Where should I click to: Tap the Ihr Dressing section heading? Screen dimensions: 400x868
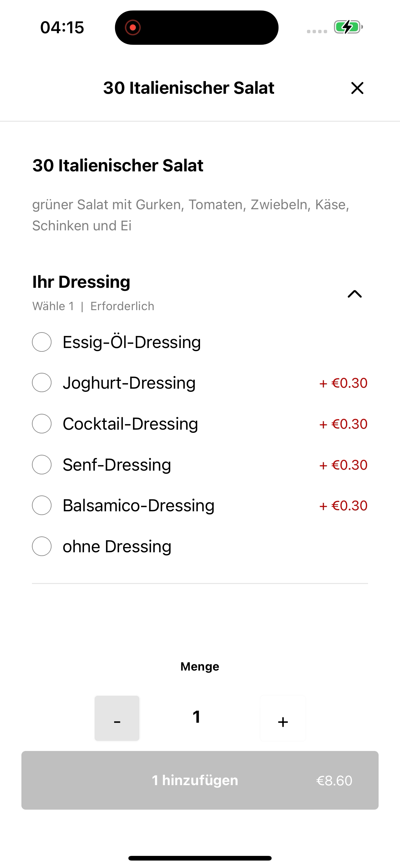click(x=81, y=282)
